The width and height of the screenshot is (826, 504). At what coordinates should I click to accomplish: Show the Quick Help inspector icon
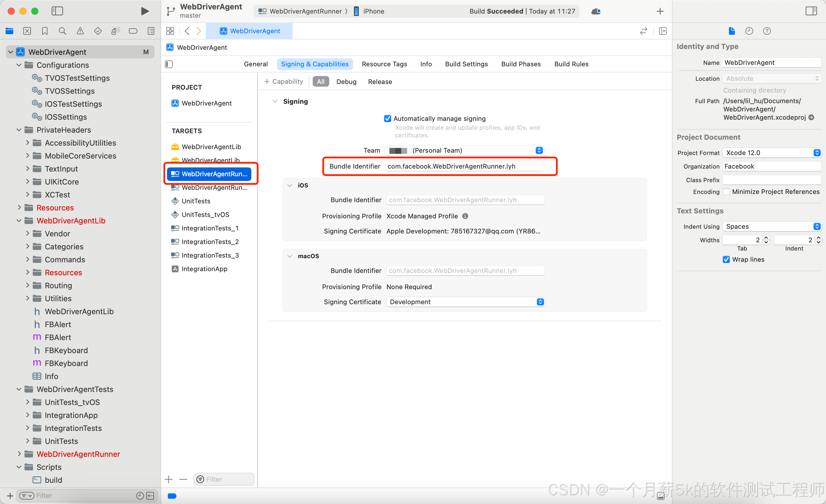click(x=767, y=31)
